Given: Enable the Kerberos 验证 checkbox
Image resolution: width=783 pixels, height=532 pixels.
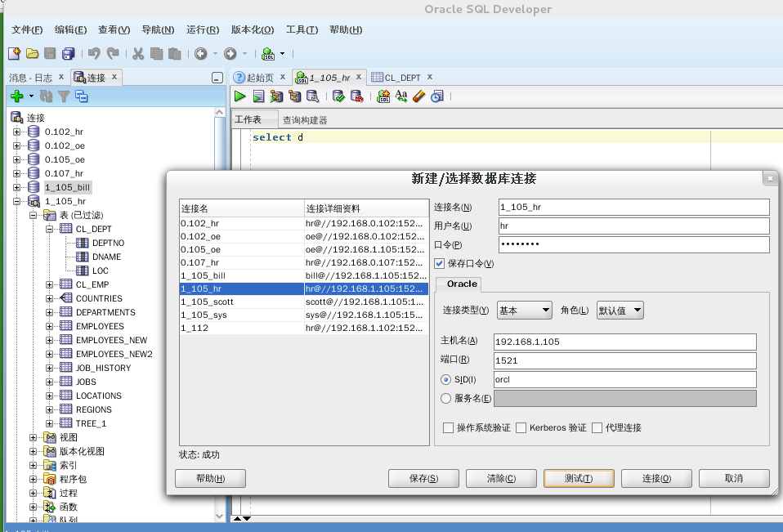Looking at the screenshot, I should [x=521, y=427].
